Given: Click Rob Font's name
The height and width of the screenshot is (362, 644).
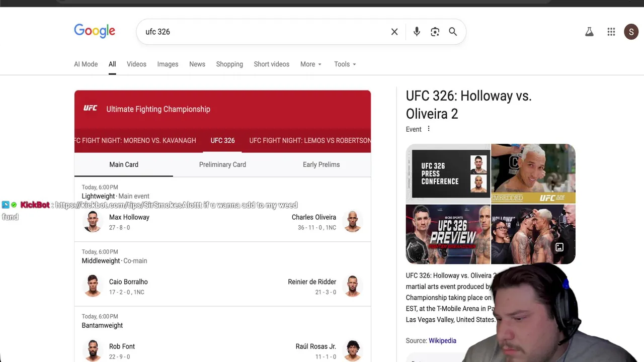Looking at the screenshot, I should click(122, 346).
